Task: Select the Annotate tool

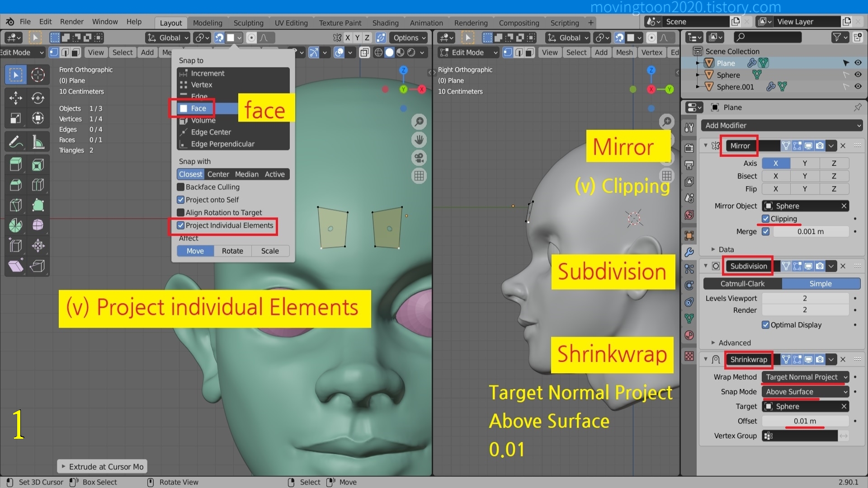Action: pos(15,142)
